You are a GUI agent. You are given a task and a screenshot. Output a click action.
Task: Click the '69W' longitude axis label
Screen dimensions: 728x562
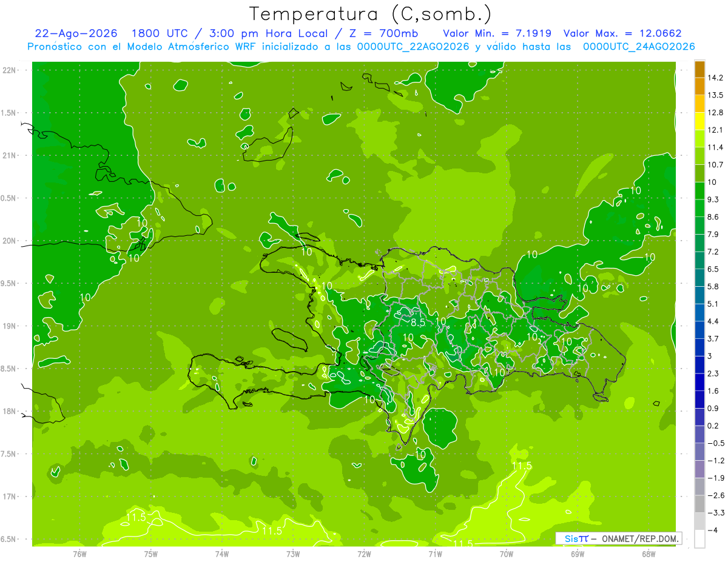pyautogui.click(x=578, y=553)
